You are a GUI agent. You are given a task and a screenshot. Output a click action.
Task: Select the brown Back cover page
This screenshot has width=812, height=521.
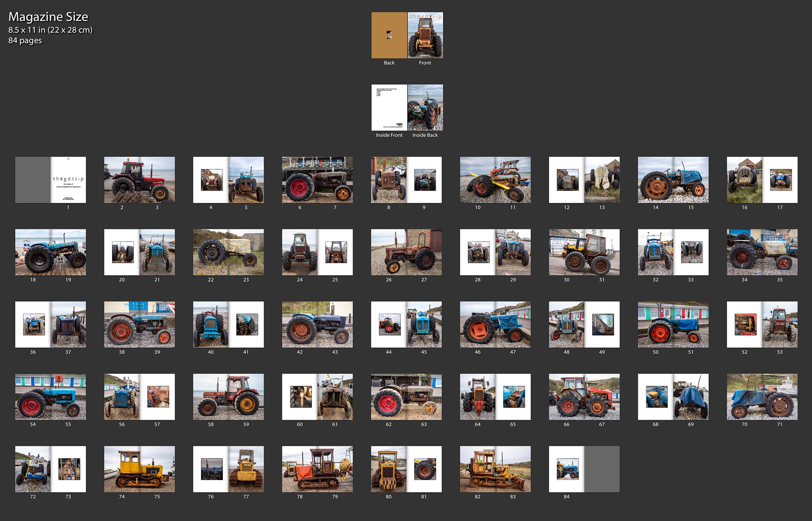pyautogui.click(x=389, y=35)
